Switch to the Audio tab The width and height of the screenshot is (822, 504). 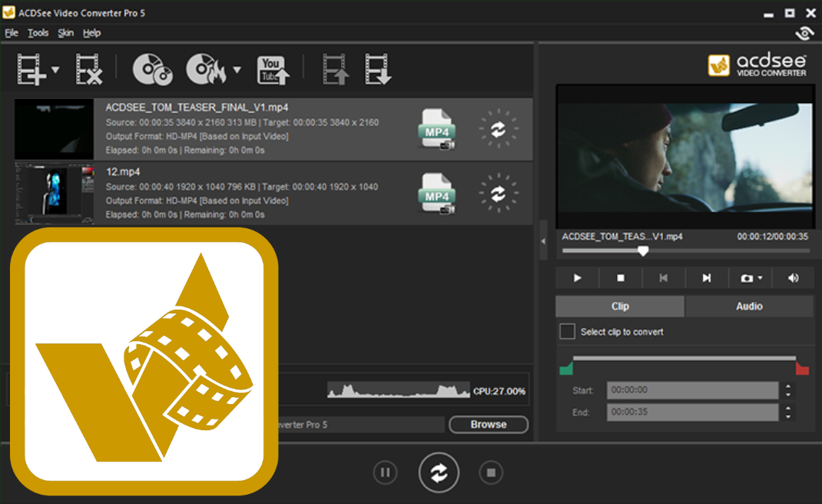coord(749,307)
